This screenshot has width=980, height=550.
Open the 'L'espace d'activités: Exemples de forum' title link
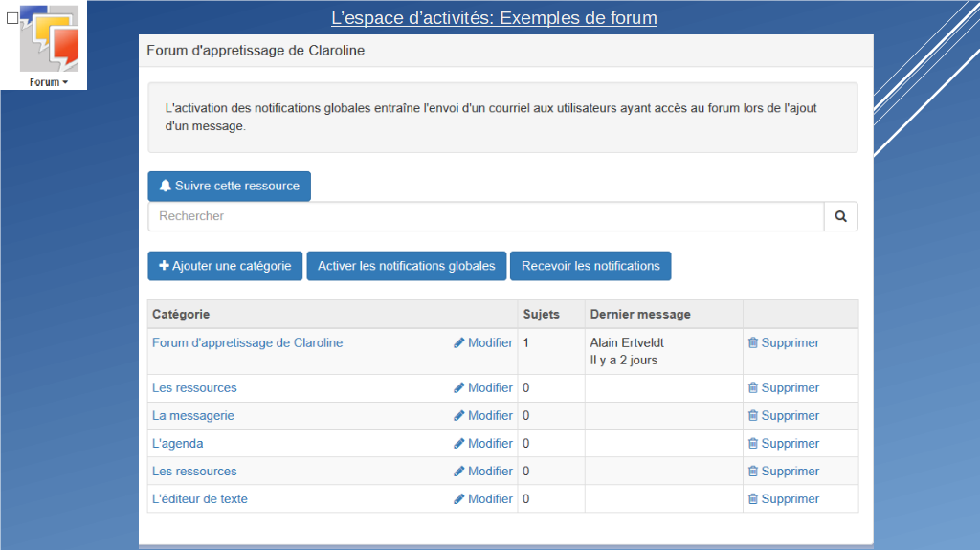click(494, 17)
